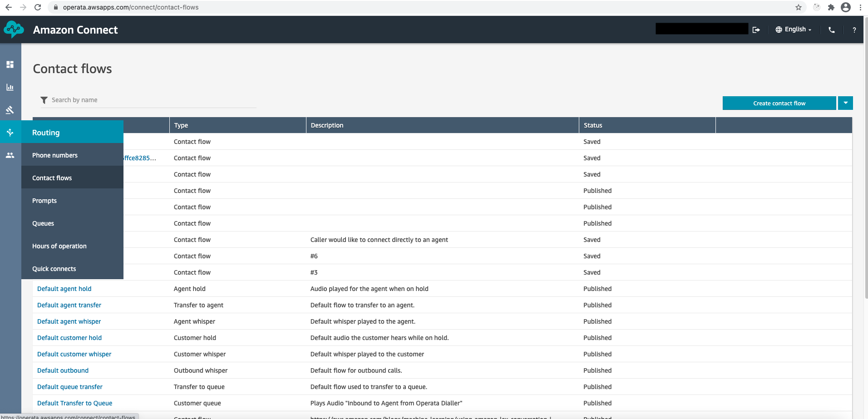Click the Search by name field
Viewport: 868px width, 419px height.
pyautogui.click(x=153, y=100)
